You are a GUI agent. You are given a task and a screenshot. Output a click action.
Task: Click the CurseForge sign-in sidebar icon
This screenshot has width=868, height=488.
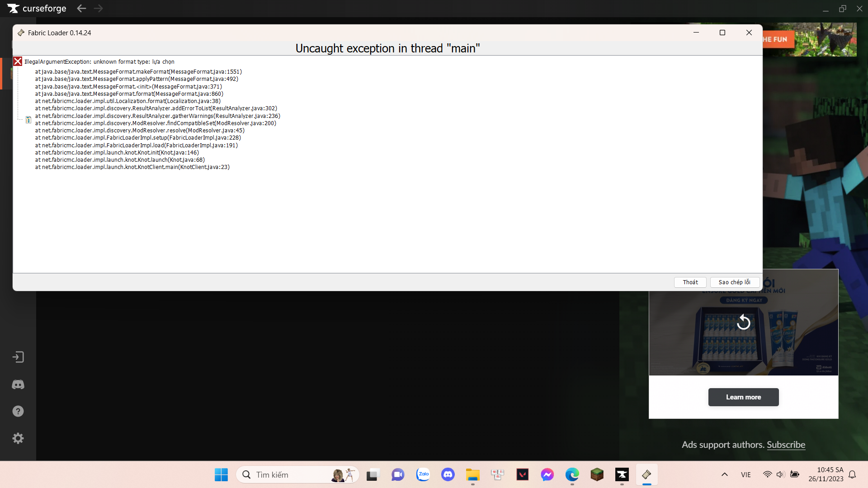[18, 357]
